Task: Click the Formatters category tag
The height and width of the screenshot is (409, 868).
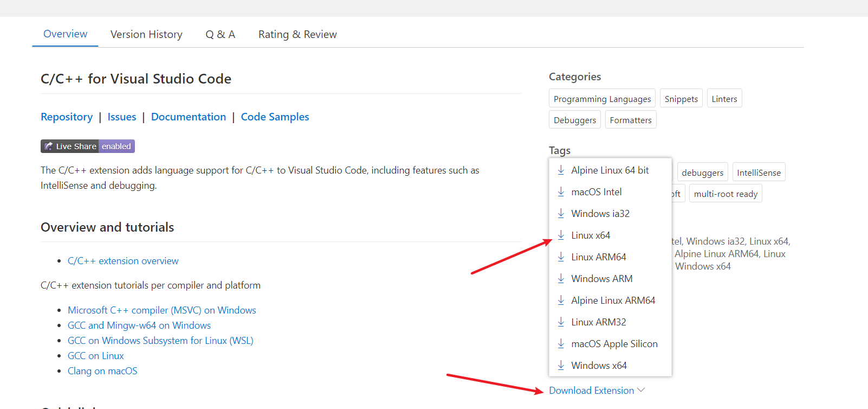Action: [631, 120]
